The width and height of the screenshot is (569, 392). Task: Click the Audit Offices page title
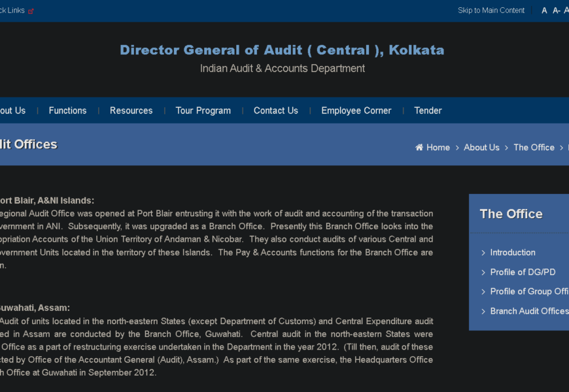pos(29,144)
